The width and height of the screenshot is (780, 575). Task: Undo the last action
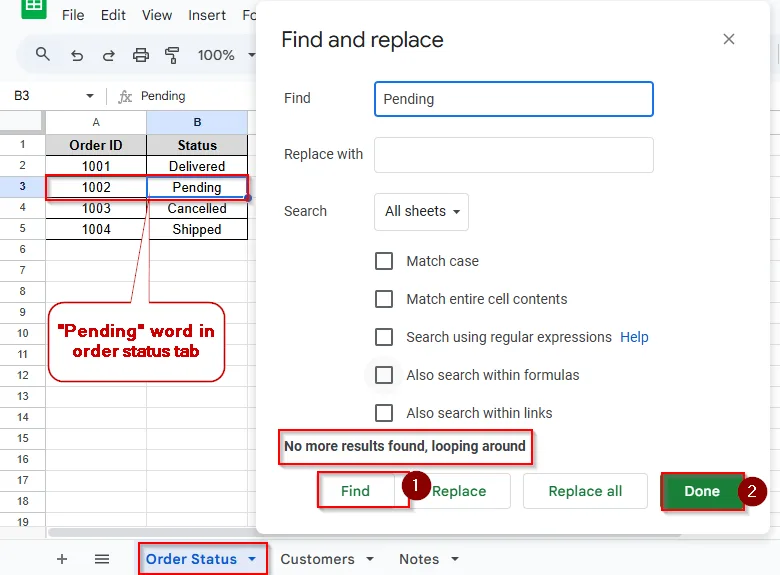(x=77, y=55)
